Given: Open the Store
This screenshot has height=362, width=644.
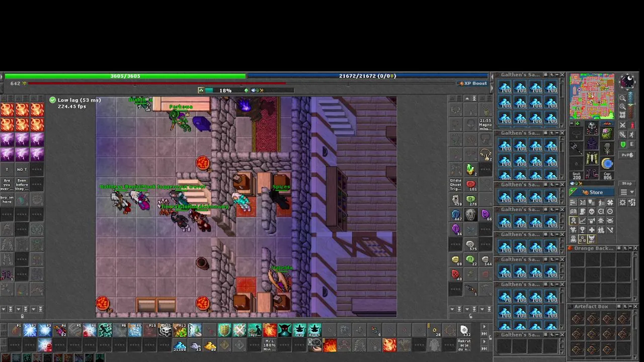Looking at the screenshot, I should (x=592, y=192).
